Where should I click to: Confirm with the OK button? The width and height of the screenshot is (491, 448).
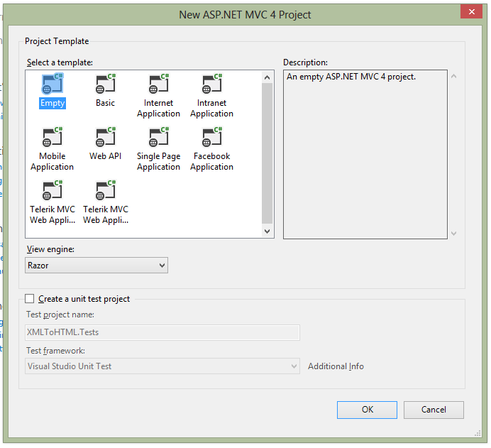(x=367, y=410)
